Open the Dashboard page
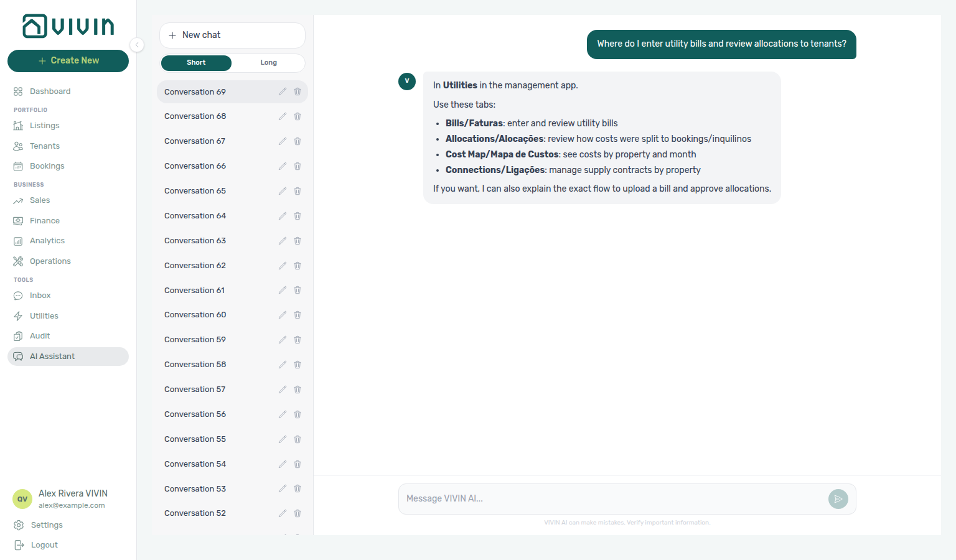Screen dimensions: 956x560 tap(68, 91)
